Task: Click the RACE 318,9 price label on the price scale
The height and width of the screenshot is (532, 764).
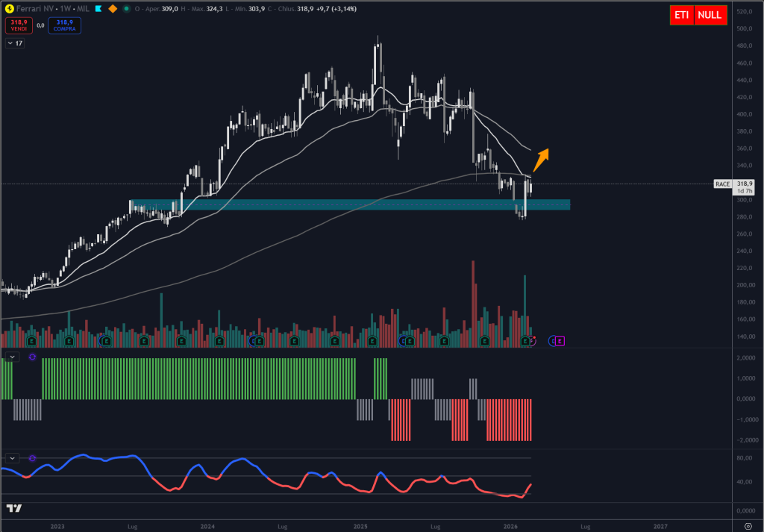Action: pyautogui.click(x=734, y=185)
